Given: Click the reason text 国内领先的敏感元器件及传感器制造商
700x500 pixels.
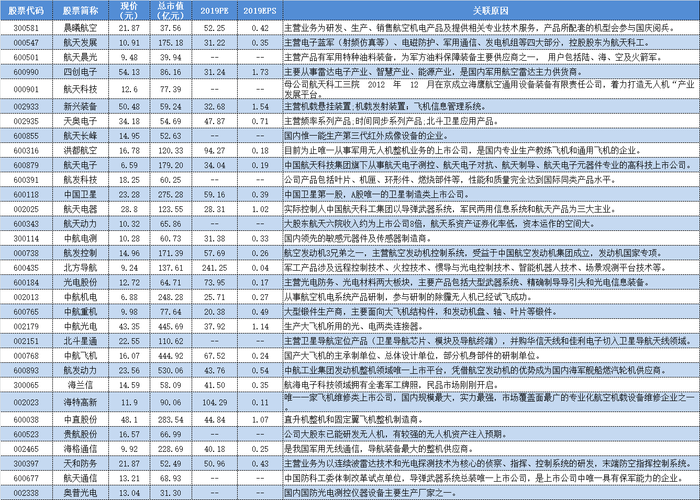Looking at the screenshot, I should pyautogui.click(x=358, y=238).
